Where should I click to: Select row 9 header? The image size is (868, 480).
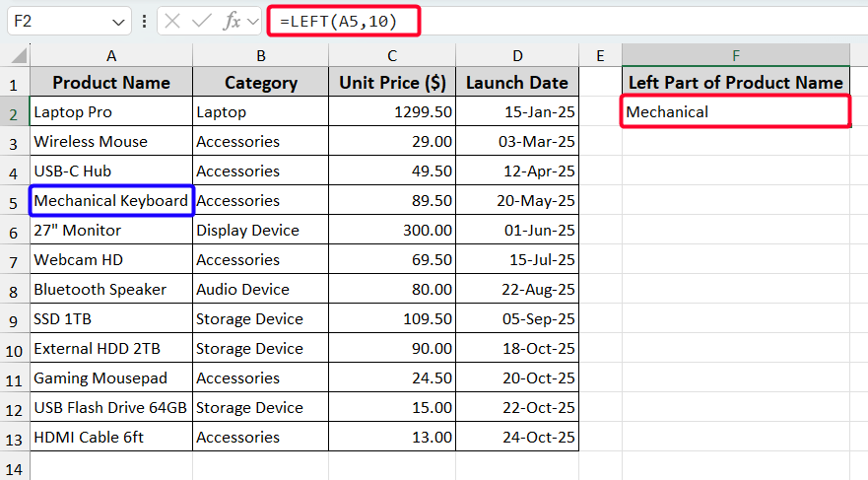point(15,320)
